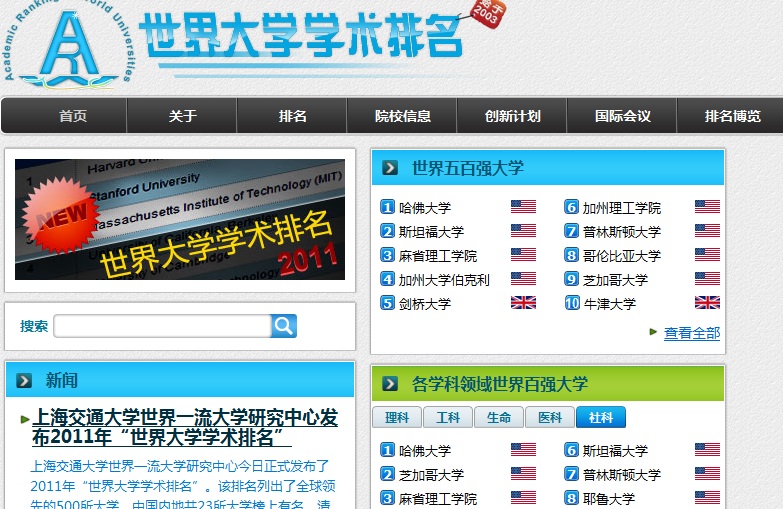
Task: Open 哥伦比亚大学 link
Action: pyautogui.click(x=622, y=256)
